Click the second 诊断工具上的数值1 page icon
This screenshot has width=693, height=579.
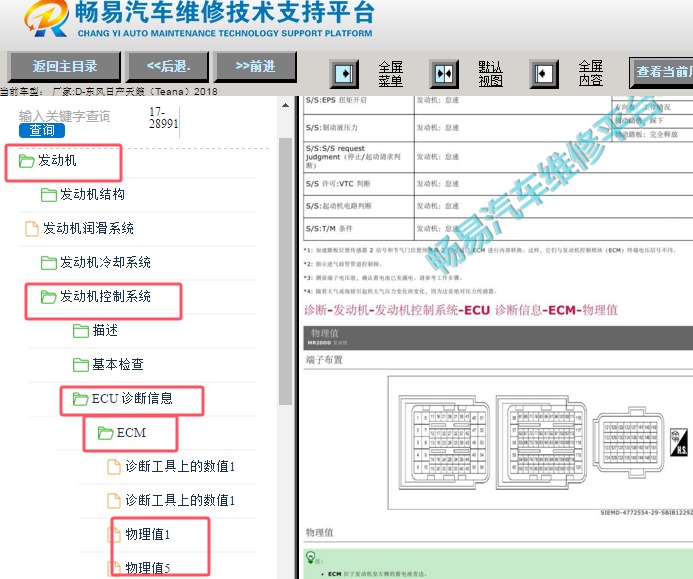point(114,501)
